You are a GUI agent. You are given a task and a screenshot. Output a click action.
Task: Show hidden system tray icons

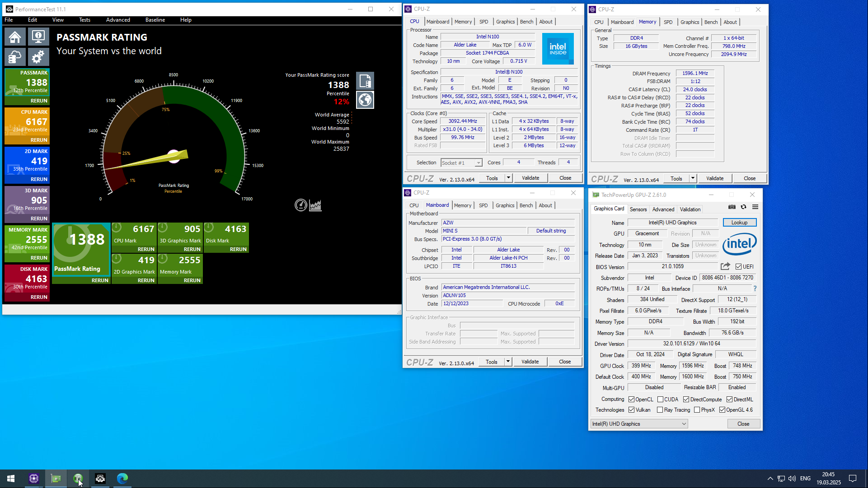[770, 479]
